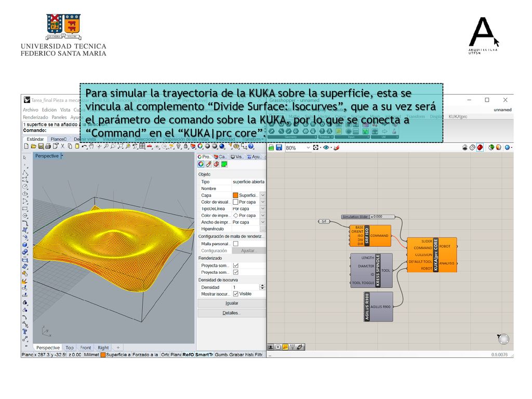Image resolution: width=532 pixels, height=399 pixels.
Task: Add a new viewport tab with plus
Action: (118, 348)
